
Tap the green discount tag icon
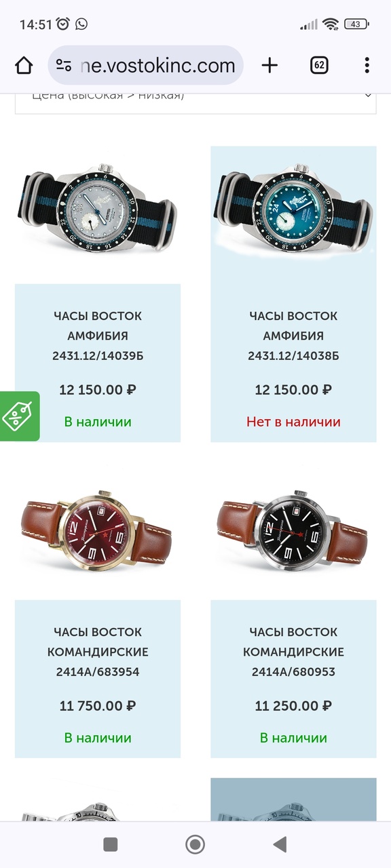point(18,416)
